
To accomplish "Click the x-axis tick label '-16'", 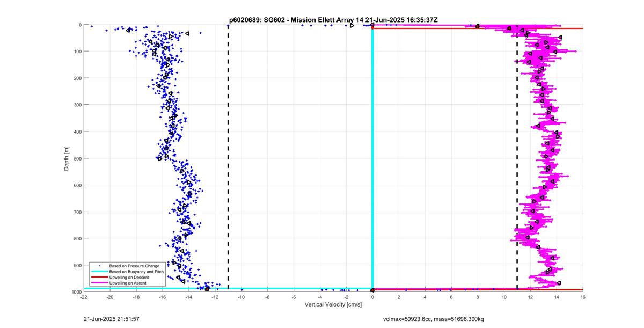I will tap(163, 297).
